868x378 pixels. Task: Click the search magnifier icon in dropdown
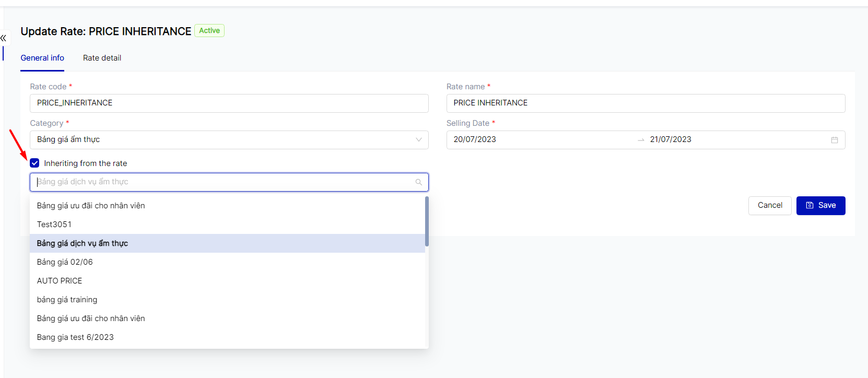(x=418, y=182)
